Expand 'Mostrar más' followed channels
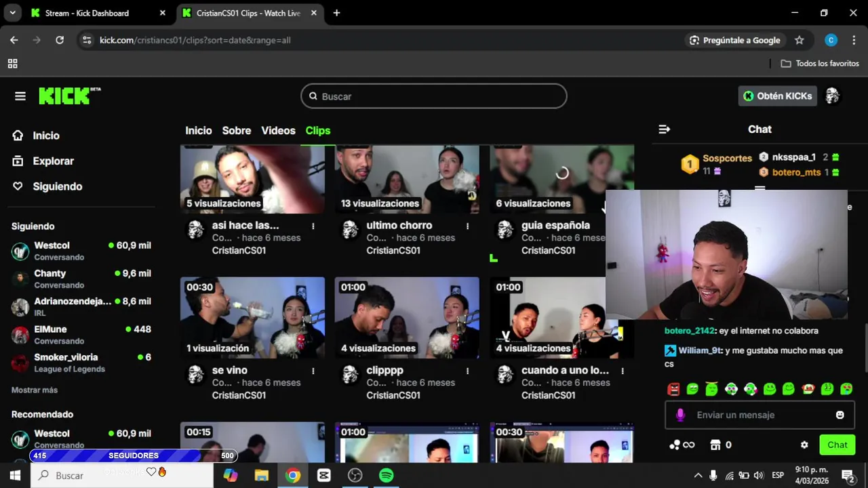Image resolution: width=868 pixels, height=488 pixels. (x=35, y=390)
